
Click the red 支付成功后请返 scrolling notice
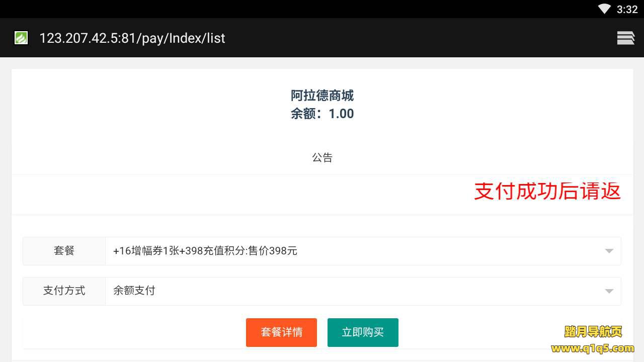pos(547,192)
